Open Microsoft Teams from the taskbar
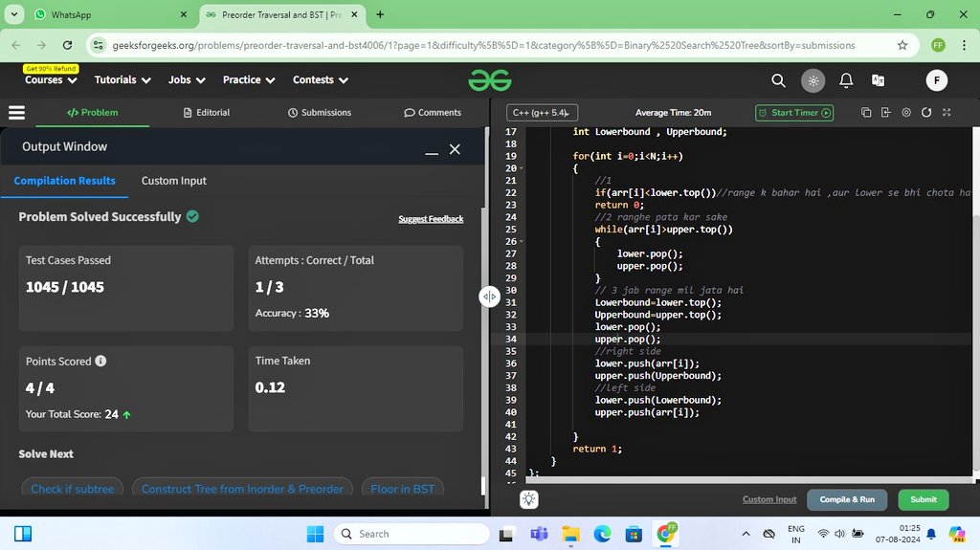The width and height of the screenshot is (980, 550). pos(539,534)
